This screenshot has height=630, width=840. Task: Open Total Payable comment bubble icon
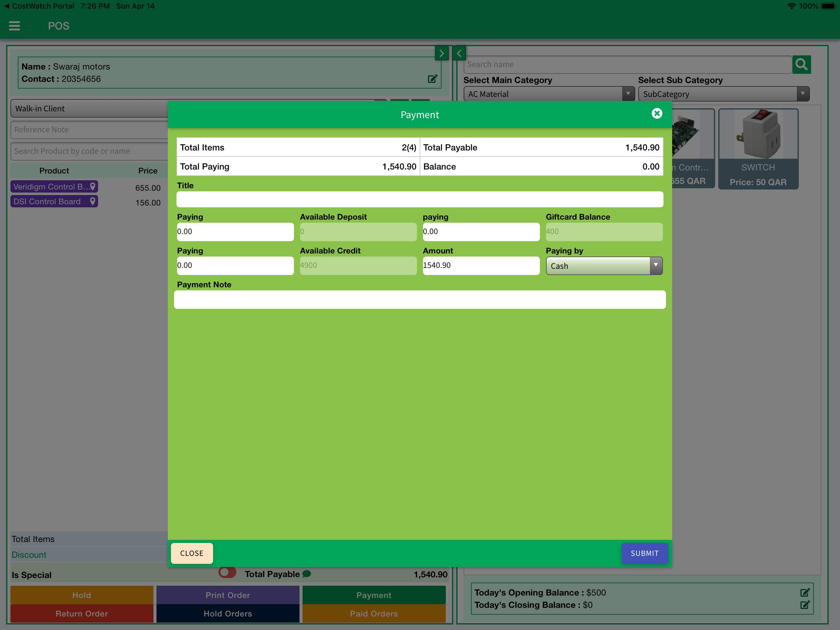point(307,574)
